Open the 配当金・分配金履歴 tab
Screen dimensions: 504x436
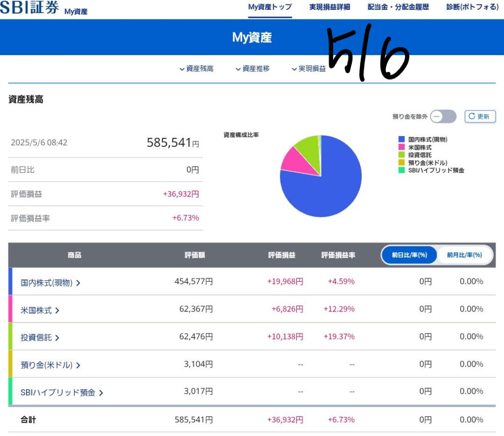pyautogui.click(x=398, y=7)
